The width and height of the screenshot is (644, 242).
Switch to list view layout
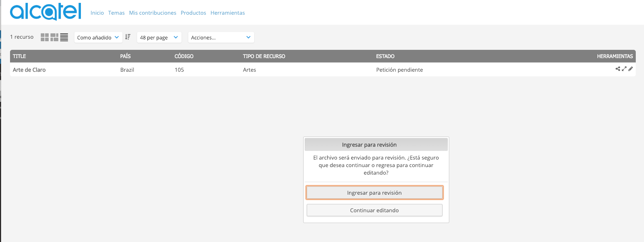click(64, 37)
